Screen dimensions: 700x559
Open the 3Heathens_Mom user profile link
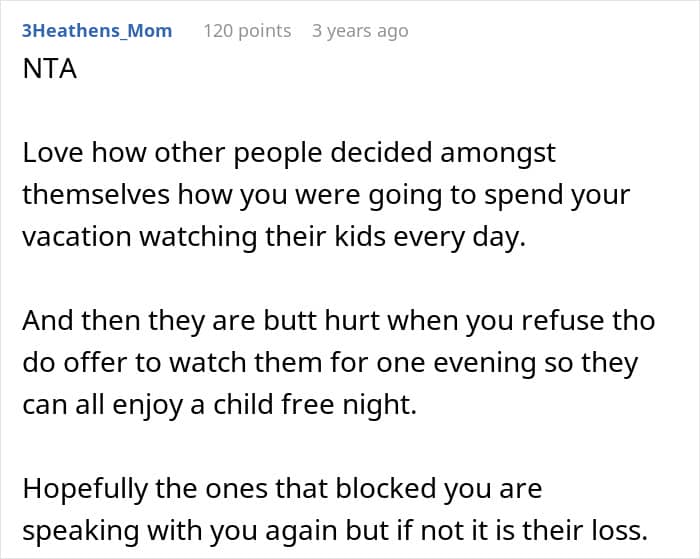coord(97,31)
